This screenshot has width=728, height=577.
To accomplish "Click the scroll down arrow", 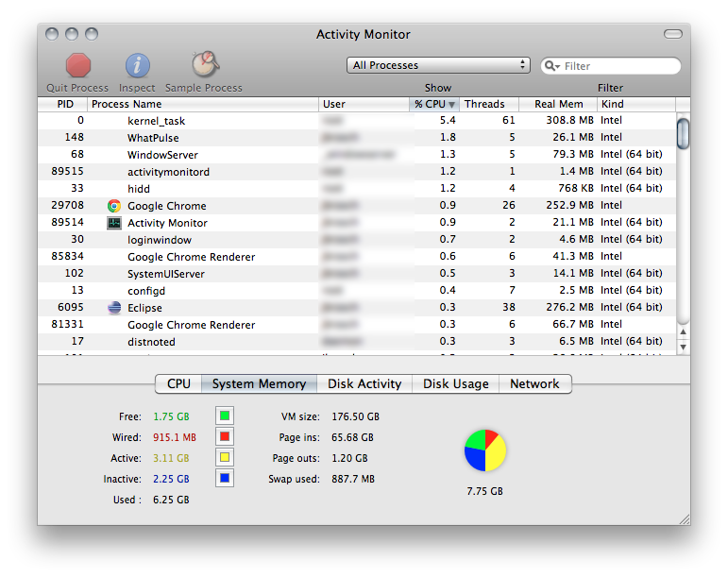I will [683, 347].
